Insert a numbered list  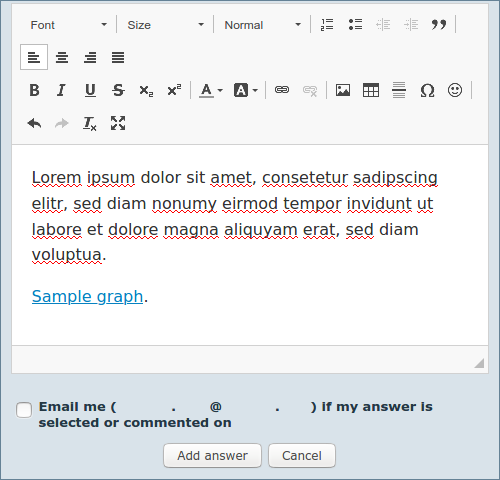[x=327, y=25]
